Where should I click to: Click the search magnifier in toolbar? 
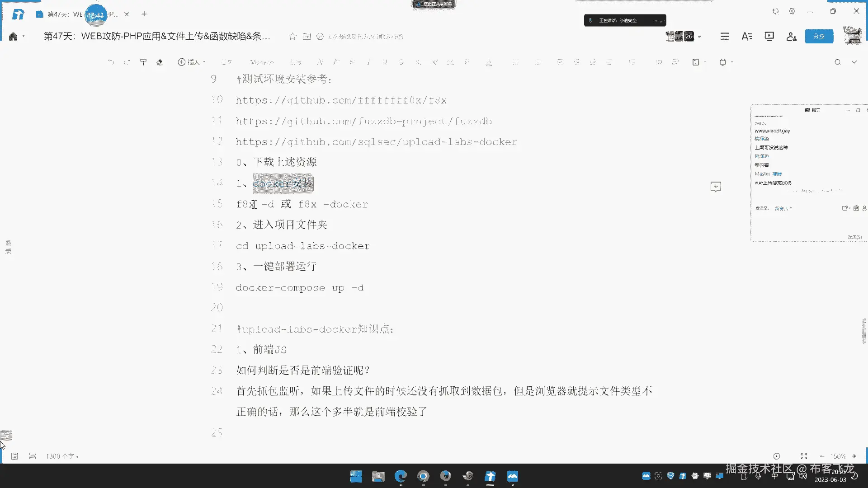838,62
